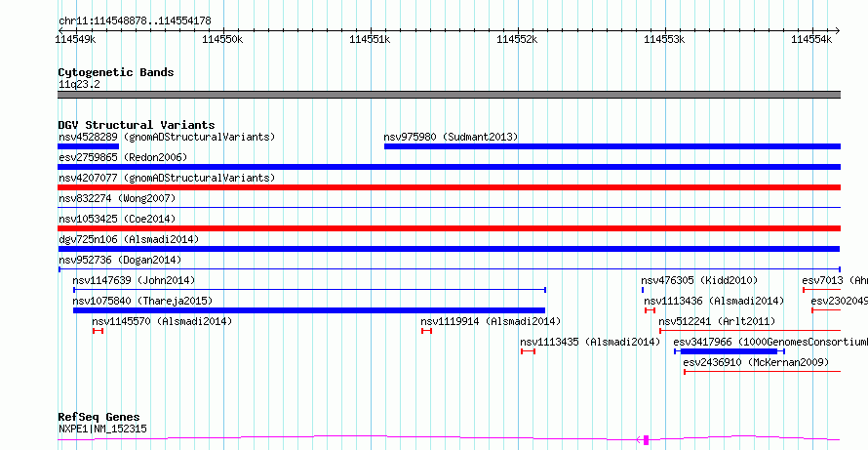Image resolution: width=868 pixels, height=450 pixels.
Task: Click the thin blue nsv1147639 John2014 line
Action: 310,289
